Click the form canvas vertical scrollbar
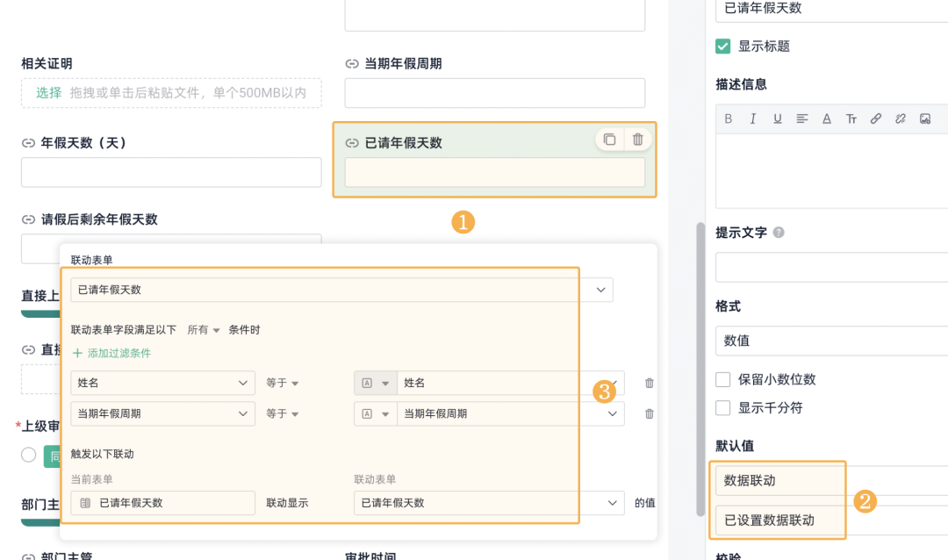Screen dimensions: 948x560 [700, 369]
